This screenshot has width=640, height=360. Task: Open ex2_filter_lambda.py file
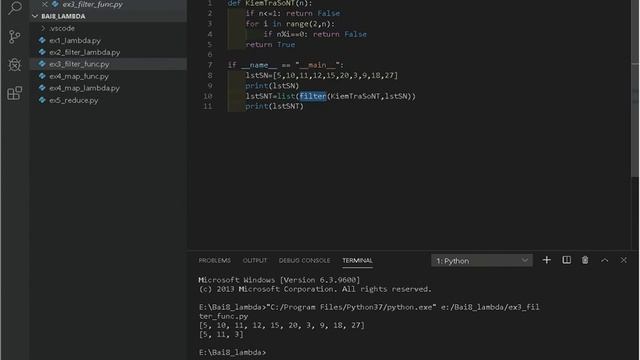[x=84, y=52]
